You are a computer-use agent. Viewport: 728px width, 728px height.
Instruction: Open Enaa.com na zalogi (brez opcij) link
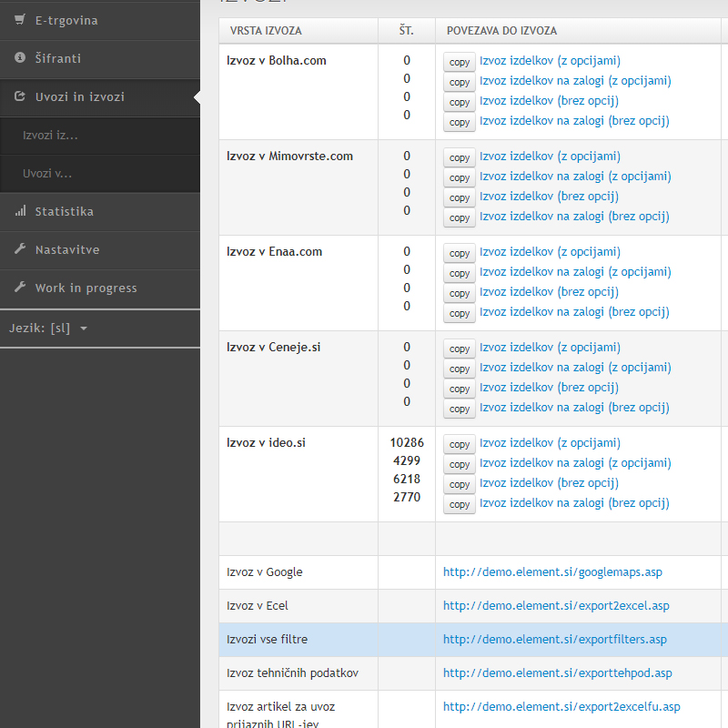click(574, 312)
